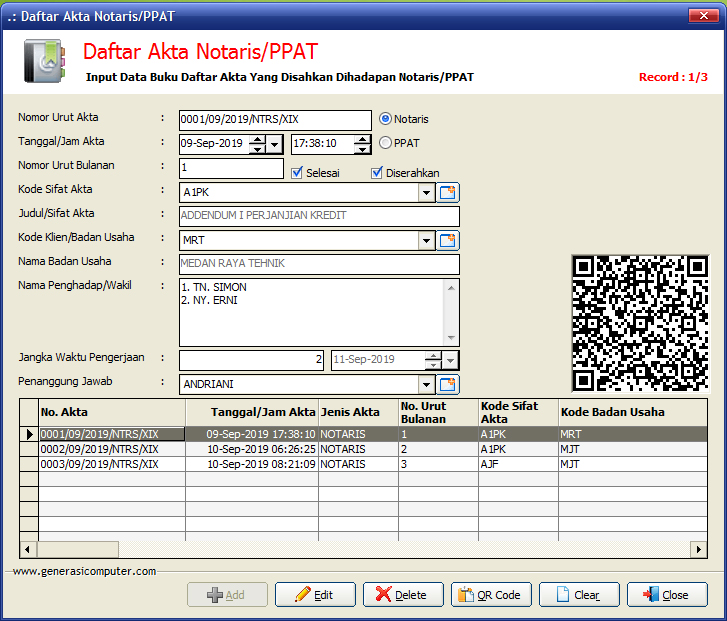Select the Notaris radio button

[x=385, y=119]
